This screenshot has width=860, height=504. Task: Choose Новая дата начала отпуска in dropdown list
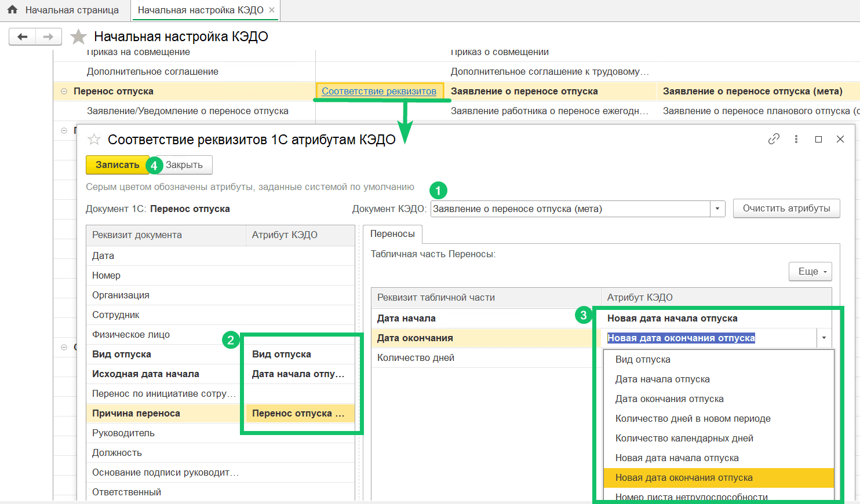click(x=677, y=458)
